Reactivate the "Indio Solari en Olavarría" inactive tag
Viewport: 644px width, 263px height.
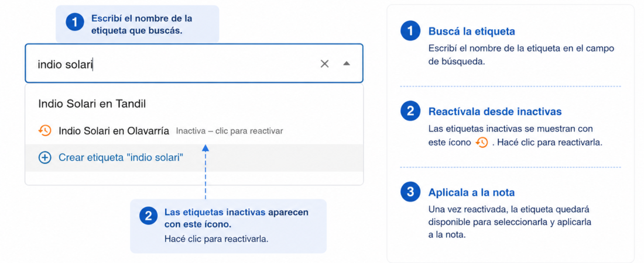[194, 131]
